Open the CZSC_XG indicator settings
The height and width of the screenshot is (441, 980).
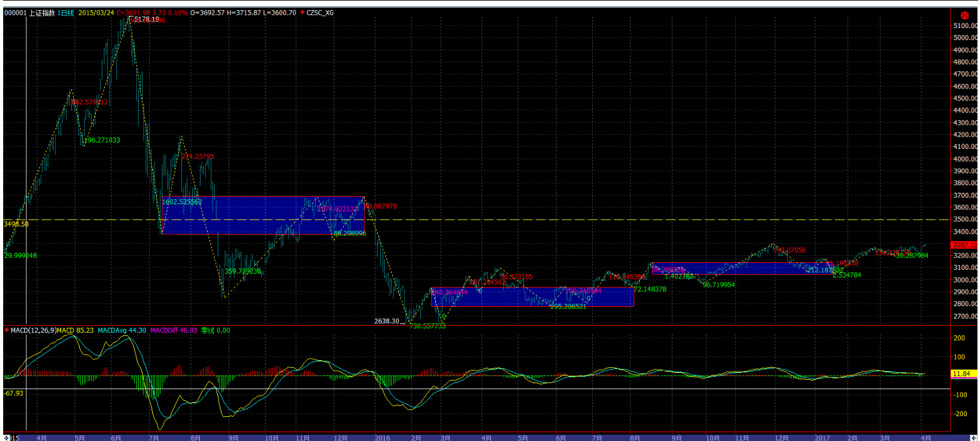[x=320, y=13]
